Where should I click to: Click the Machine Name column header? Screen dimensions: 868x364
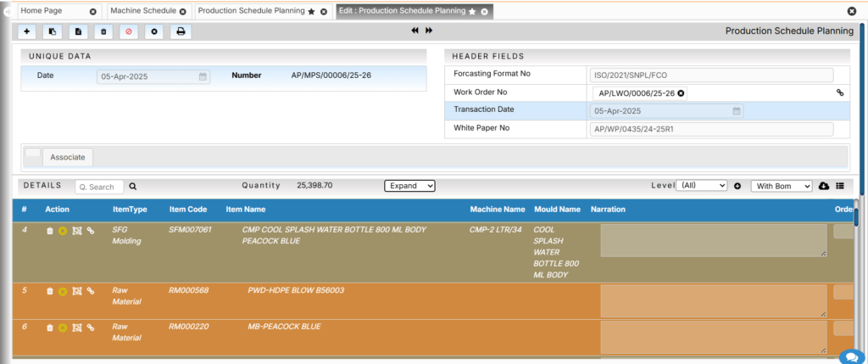[x=497, y=210]
